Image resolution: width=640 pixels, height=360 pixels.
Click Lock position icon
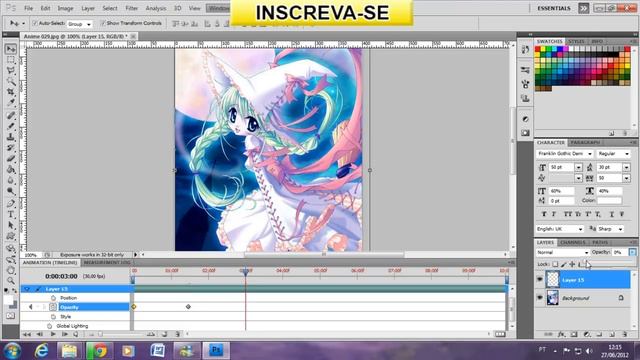(572, 264)
